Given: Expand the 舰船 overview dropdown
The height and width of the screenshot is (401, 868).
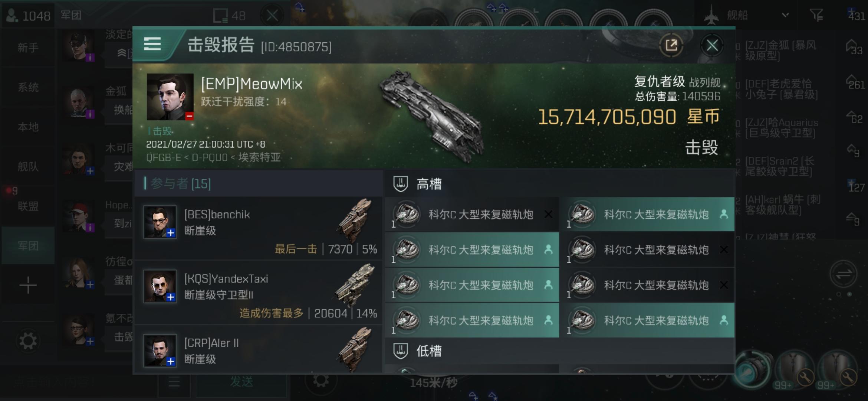Looking at the screenshot, I should point(785,15).
